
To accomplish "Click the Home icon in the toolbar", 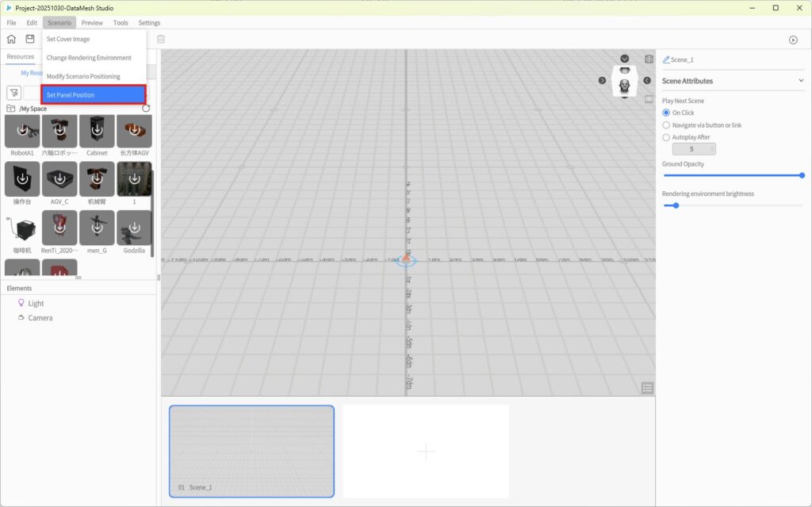I will click(11, 39).
